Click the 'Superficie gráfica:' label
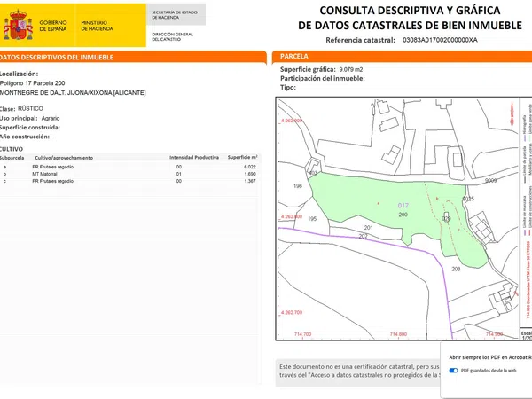 click(308, 69)
